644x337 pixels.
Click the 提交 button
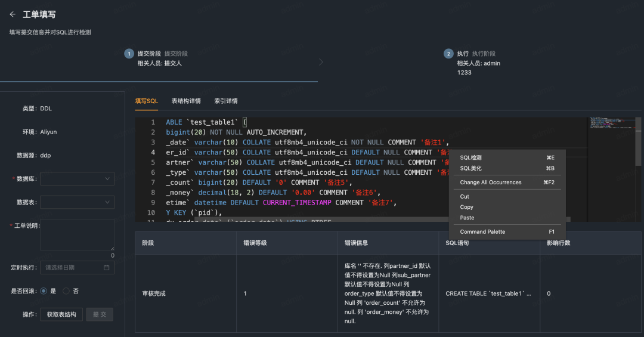100,314
